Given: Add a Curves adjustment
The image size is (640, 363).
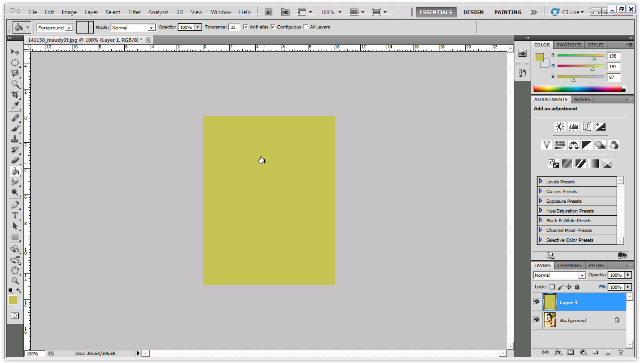Looking at the screenshot, I should click(x=587, y=127).
